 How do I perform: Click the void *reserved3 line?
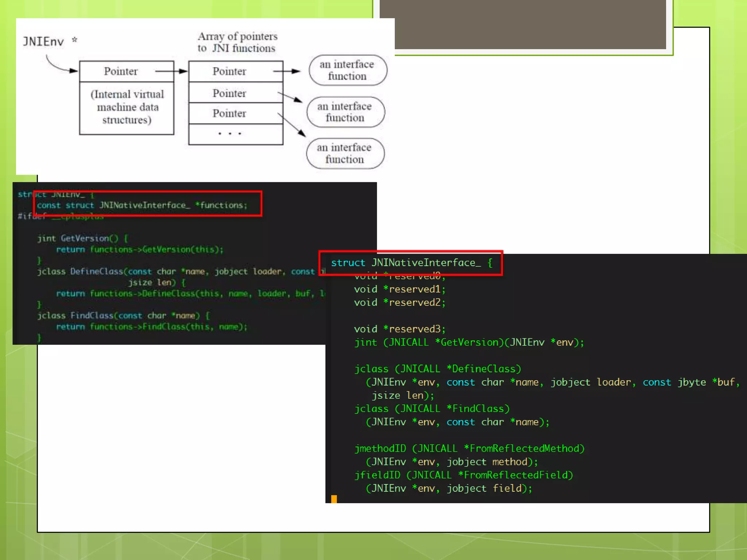(x=399, y=329)
